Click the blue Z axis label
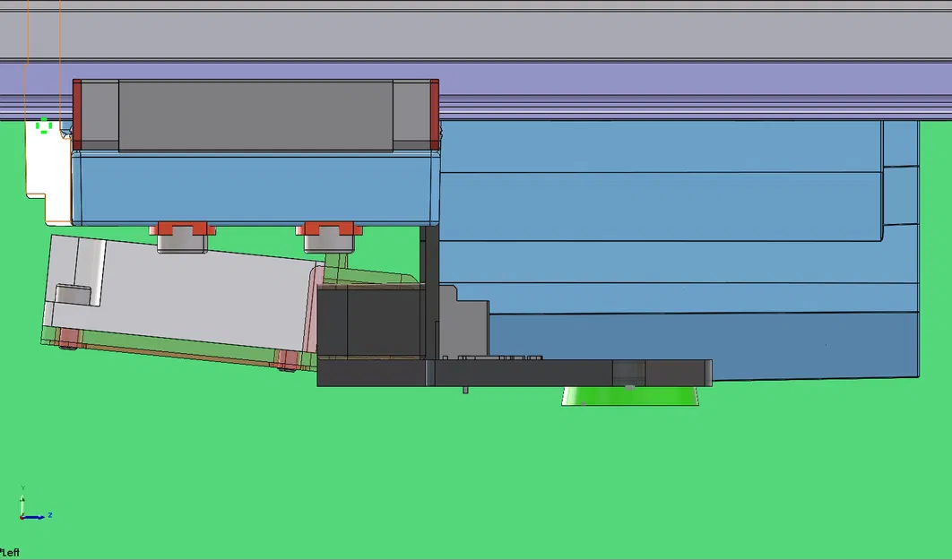Image resolution: width=952 pixels, height=560 pixels. [x=50, y=515]
